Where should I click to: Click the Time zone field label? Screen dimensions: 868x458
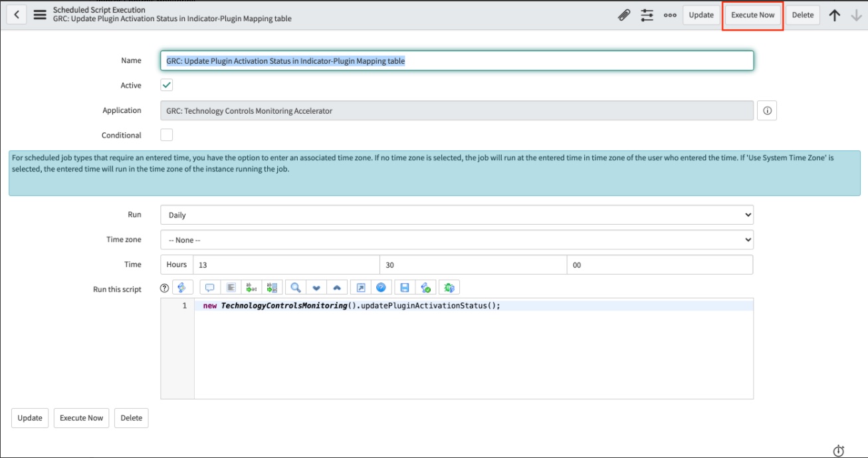click(124, 239)
